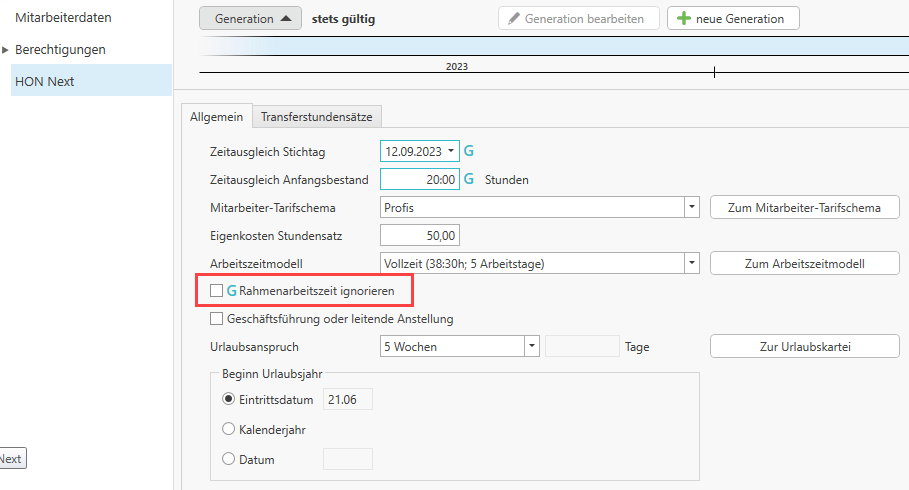Click the green plus icon for neue Generation
This screenshot has width=909, height=490.
coord(684,19)
